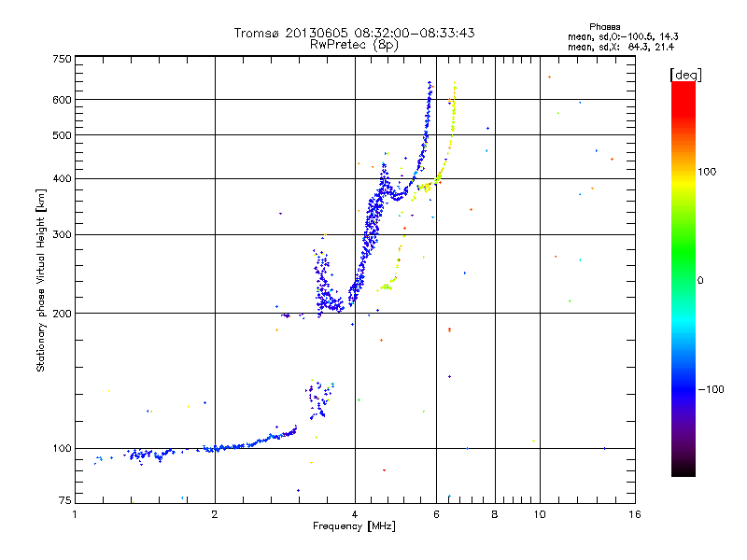The image size is (747, 560).
Task: Click the black bottom of the colorbar
Action: pyautogui.click(x=684, y=470)
